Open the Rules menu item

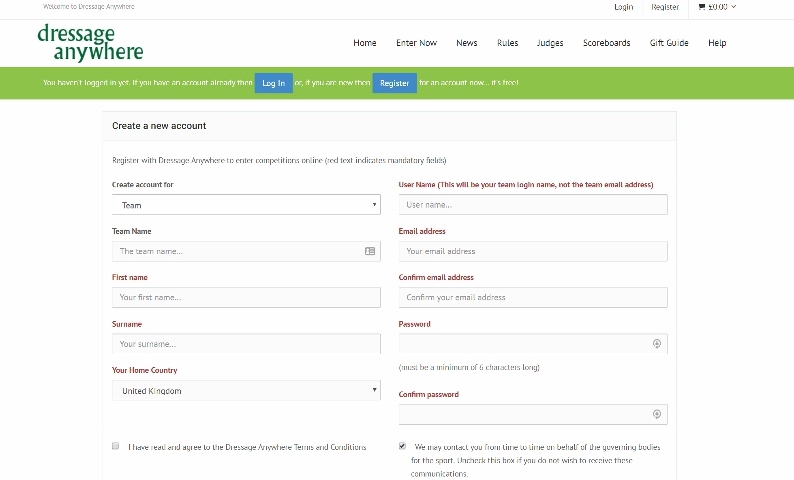coord(507,43)
